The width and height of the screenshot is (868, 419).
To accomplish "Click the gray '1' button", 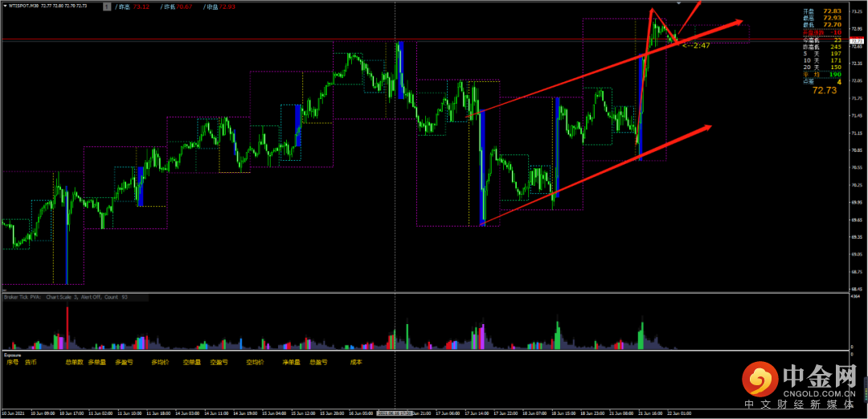I will point(106,5).
